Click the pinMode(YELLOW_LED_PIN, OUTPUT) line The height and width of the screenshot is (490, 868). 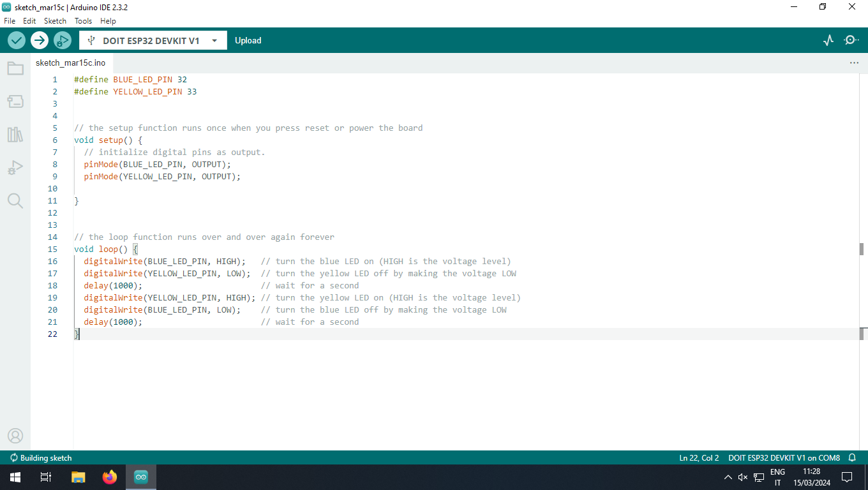tap(162, 177)
